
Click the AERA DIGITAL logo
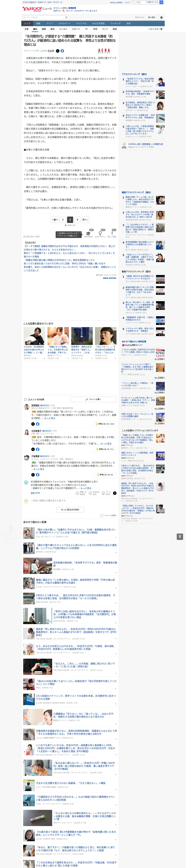coord(104,51)
